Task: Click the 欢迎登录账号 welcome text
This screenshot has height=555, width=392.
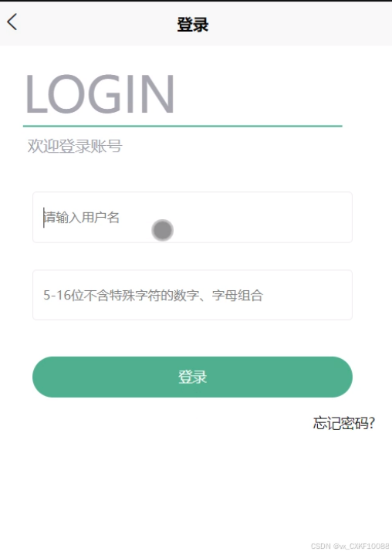Action: pos(75,146)
